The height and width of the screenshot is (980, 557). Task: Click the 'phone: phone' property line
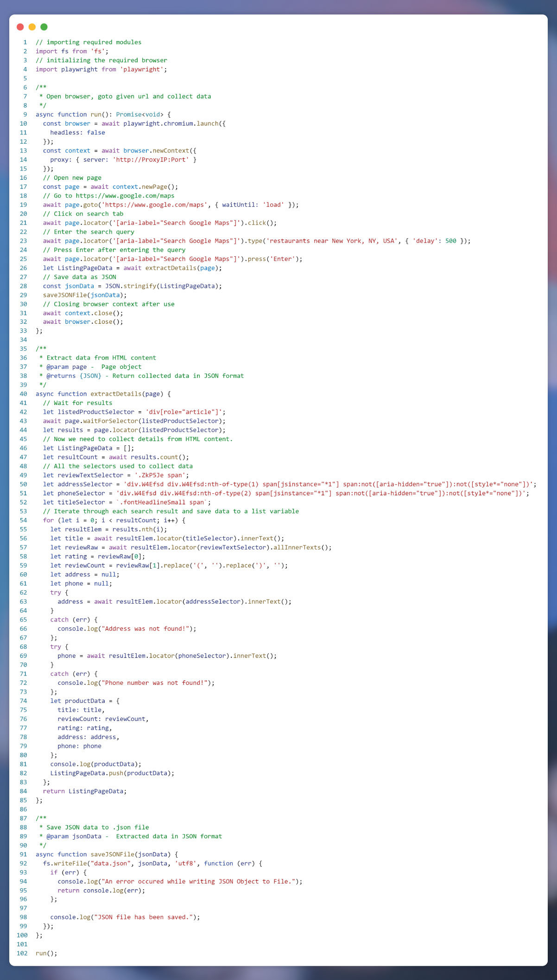coord(79,746)
